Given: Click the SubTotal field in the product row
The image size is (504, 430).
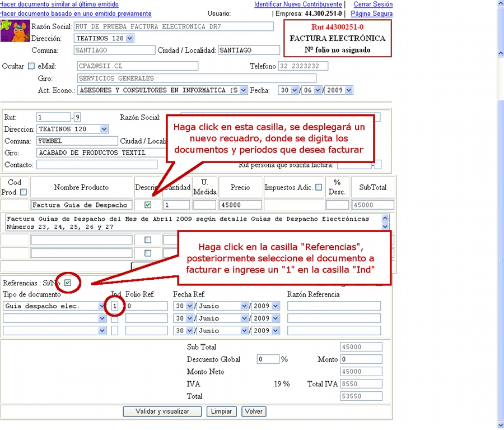Looking at the screenshot, I should pyautogui.click(x=373, y=205).
